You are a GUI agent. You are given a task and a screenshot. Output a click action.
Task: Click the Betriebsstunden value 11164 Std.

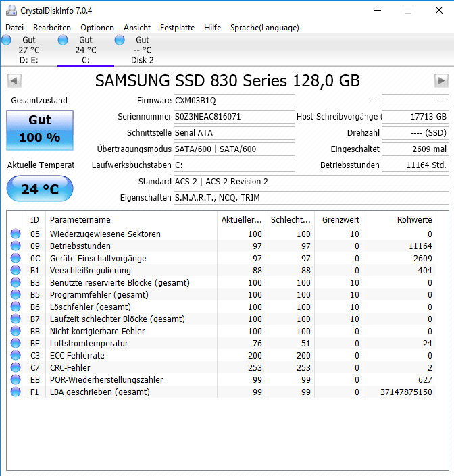(x=415, y=165)
